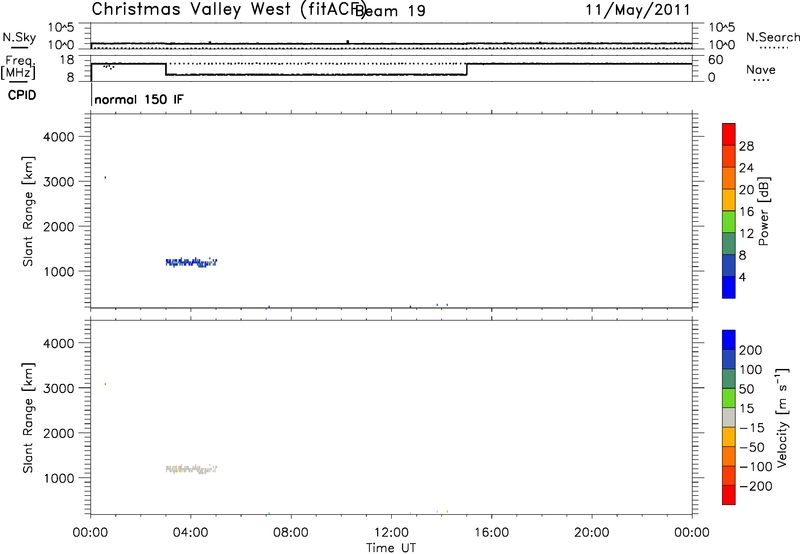Select the "Freq. [MHz]" axis label

coord(18,67)
